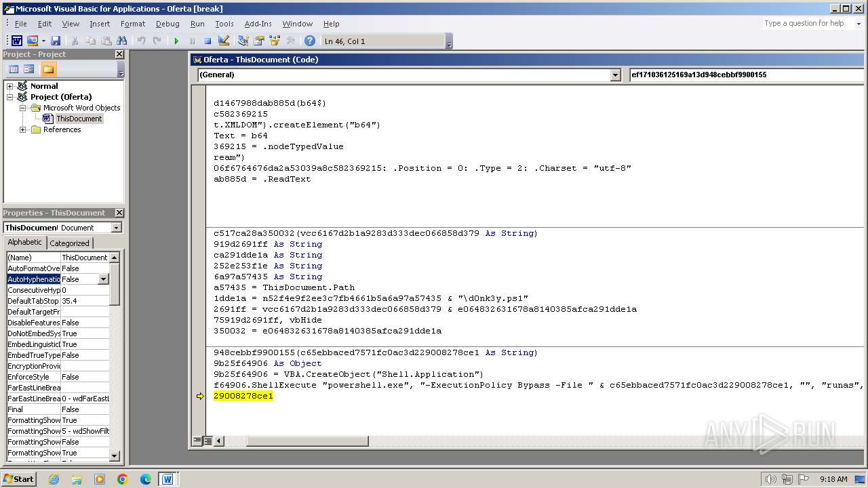Click the Windows Start button
Image resolution: width=868 pixels, height=488 pixels.
[19, 479]
